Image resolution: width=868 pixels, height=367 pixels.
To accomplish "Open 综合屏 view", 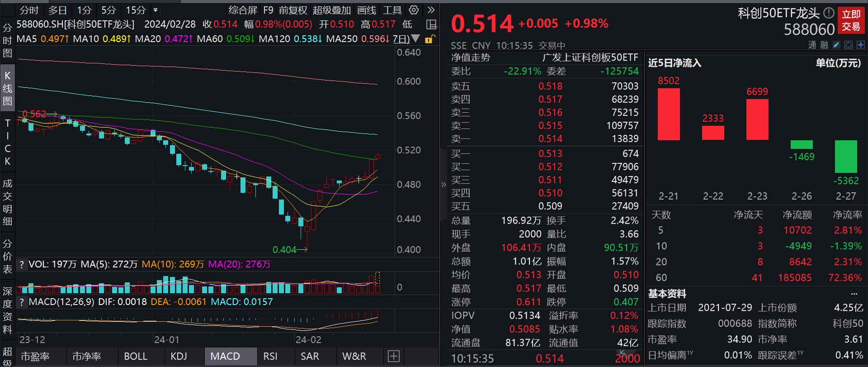I will tap(243, 10).
